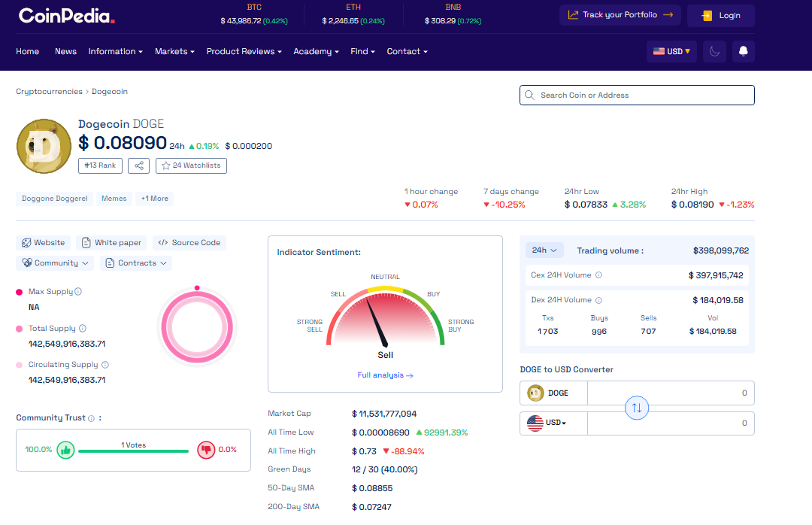Open the USD currency selector in header
Screen dimensions: 812x525
[x=671, y=51]
